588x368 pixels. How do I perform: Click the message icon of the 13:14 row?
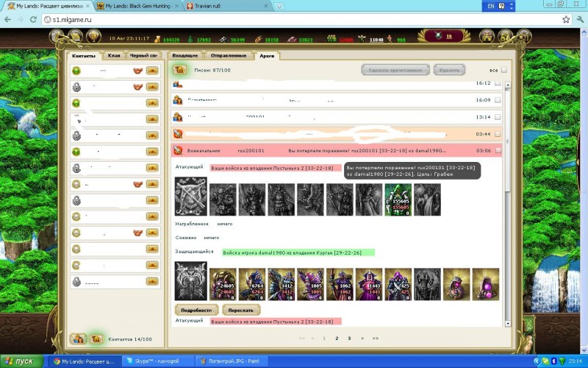click(178, 117)
